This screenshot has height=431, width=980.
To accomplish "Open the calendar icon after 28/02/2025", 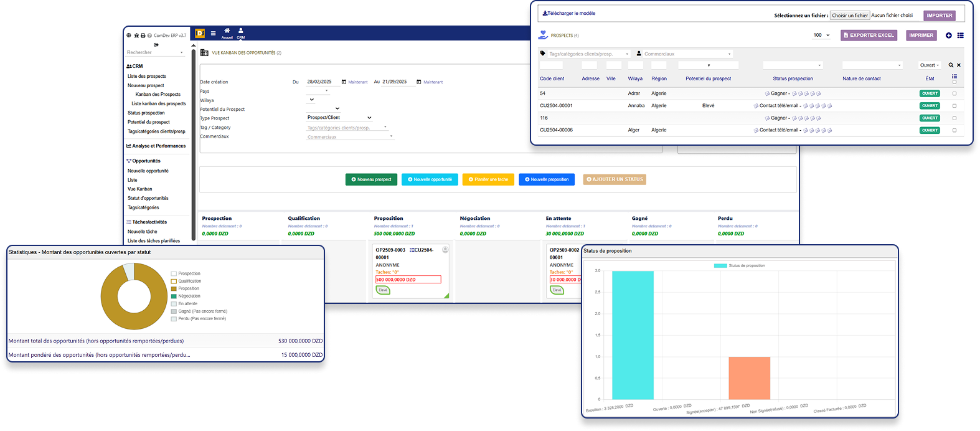I will click(344, 82).
